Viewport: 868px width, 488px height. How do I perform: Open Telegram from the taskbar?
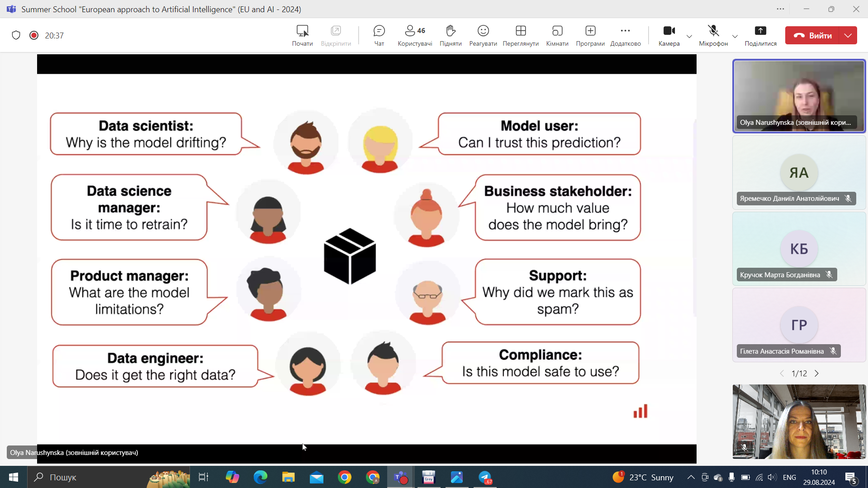(x=485, y=477)
